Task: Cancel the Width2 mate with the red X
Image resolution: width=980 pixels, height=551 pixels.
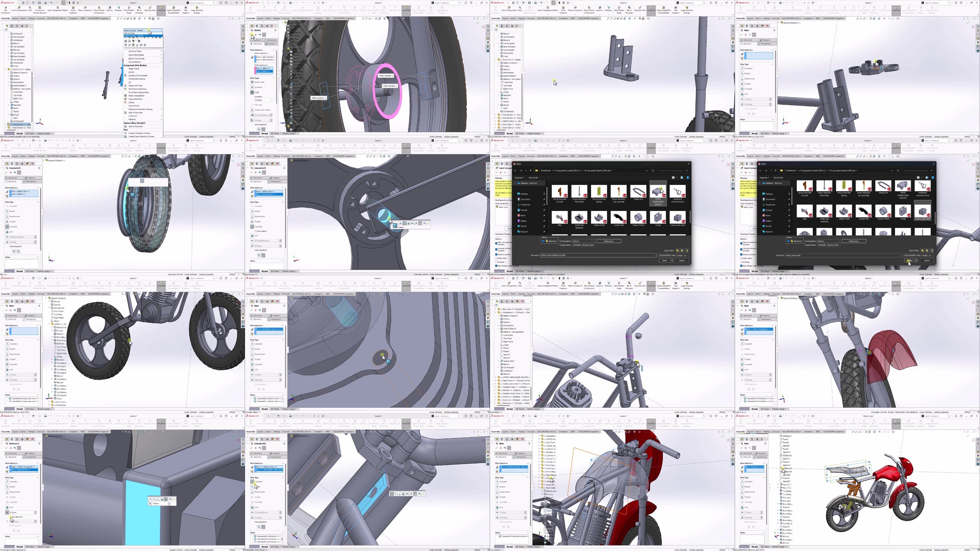Action: click(256, 35)
